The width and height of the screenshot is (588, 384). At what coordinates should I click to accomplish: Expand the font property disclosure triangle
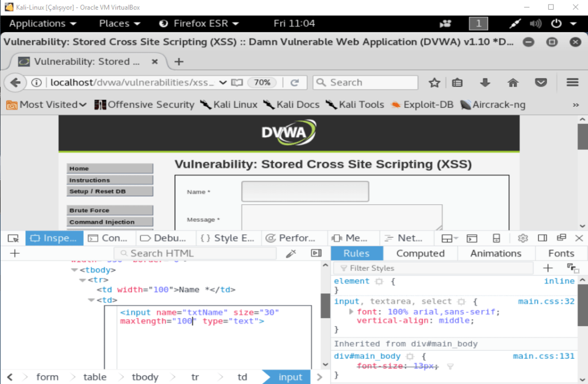pos(351,312)
